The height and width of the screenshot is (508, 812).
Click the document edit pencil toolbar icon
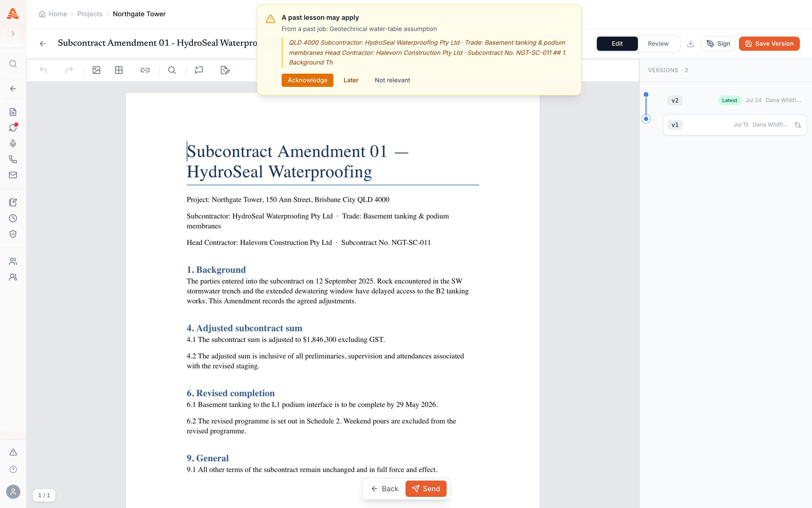pos(225,70)
